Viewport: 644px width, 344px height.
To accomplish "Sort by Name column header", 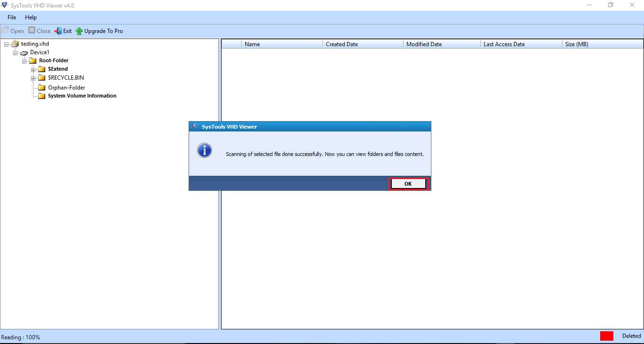I will [x=282, y=44].
